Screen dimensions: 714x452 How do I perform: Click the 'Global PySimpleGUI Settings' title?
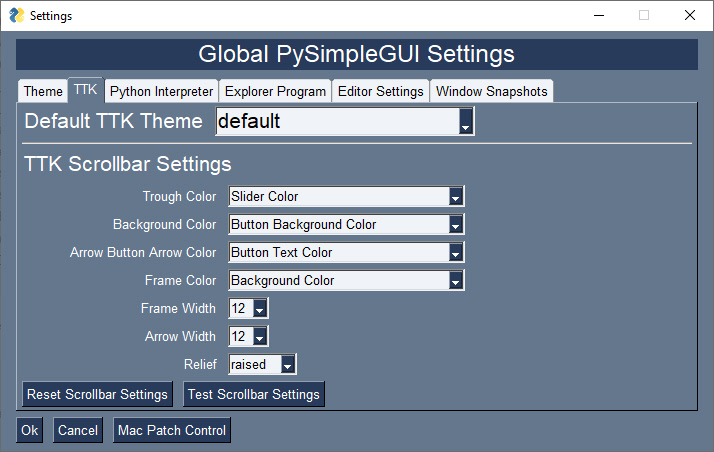point(357,54)
